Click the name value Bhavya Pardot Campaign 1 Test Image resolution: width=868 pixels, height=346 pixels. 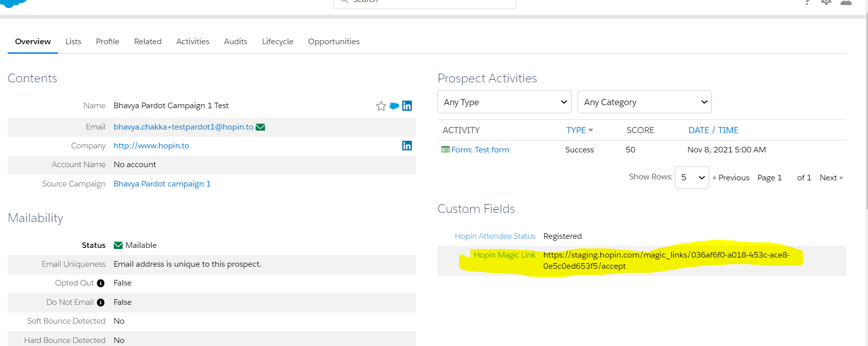171,106
